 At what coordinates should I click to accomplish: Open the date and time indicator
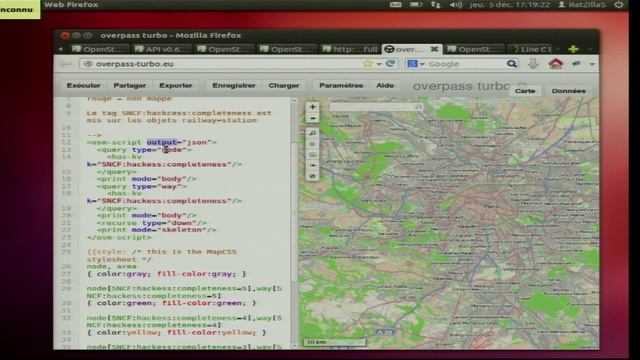click(509, 4)
